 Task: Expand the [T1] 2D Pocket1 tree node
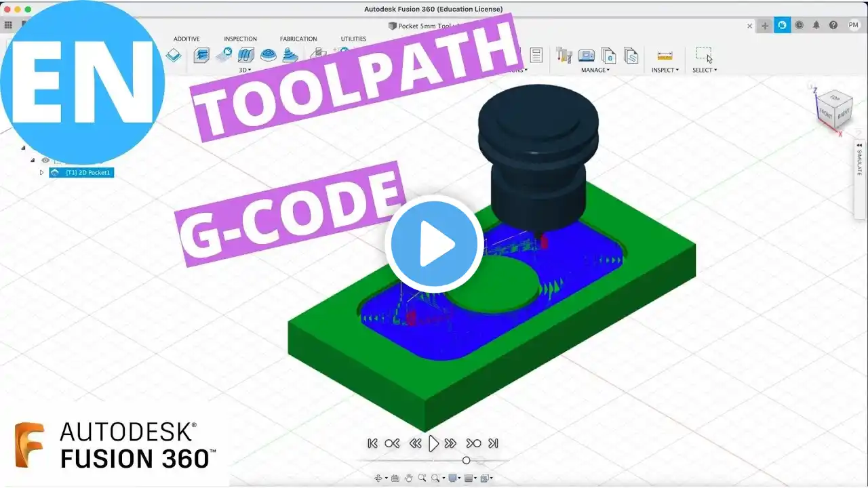(41, 173)
